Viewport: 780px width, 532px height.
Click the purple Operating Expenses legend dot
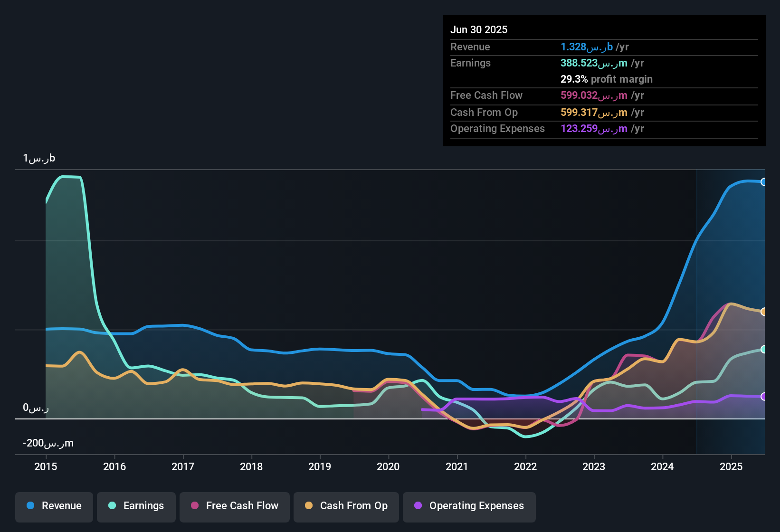click(418, 506)
